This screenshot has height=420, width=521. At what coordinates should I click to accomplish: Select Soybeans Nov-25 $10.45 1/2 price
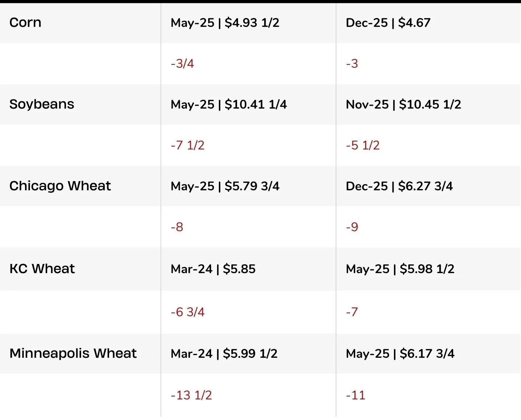pos(403,105)
